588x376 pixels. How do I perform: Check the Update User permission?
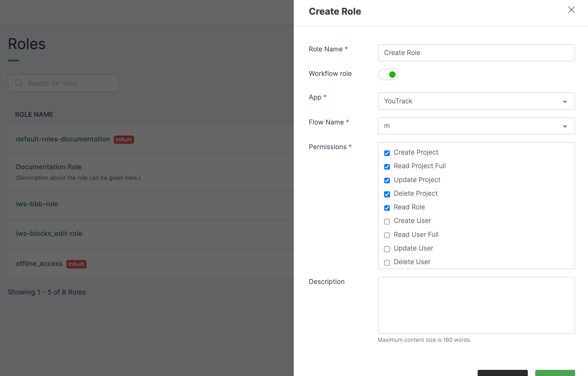pyautogui.click(x=387, y=249)
